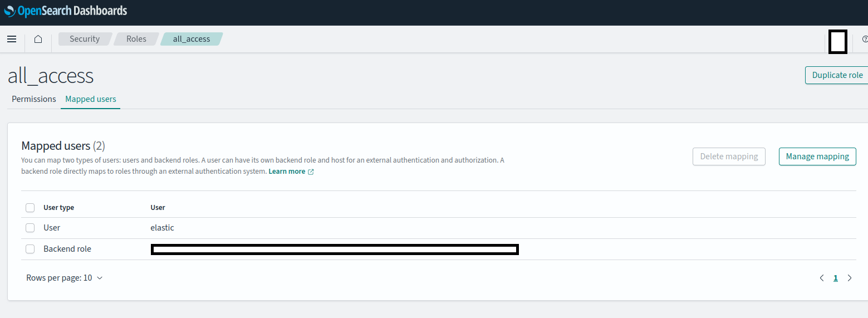The image size is (868, 318).
Task: Go to next page arrow
Action: pyautogui.click(x=850, y=278)
